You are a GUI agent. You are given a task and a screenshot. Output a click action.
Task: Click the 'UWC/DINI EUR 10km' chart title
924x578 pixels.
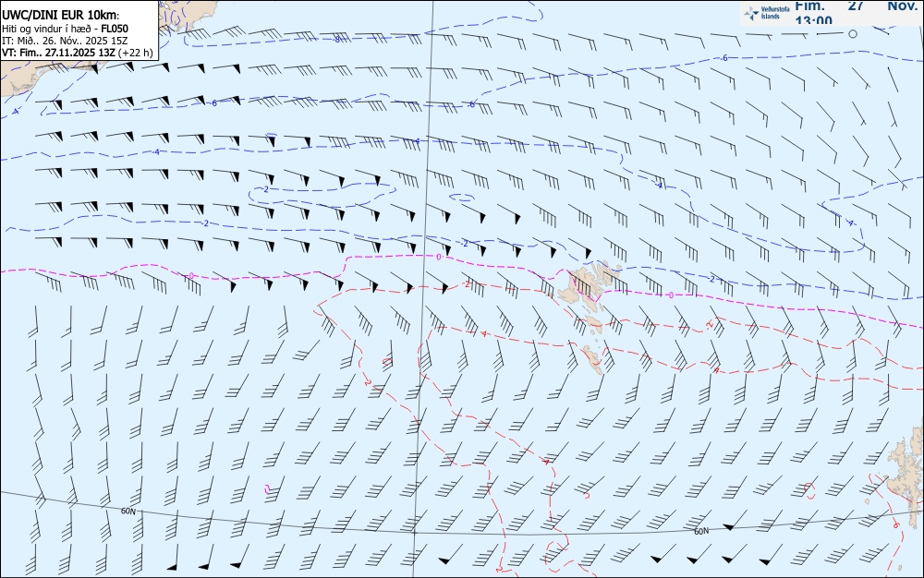coord(60,16)
